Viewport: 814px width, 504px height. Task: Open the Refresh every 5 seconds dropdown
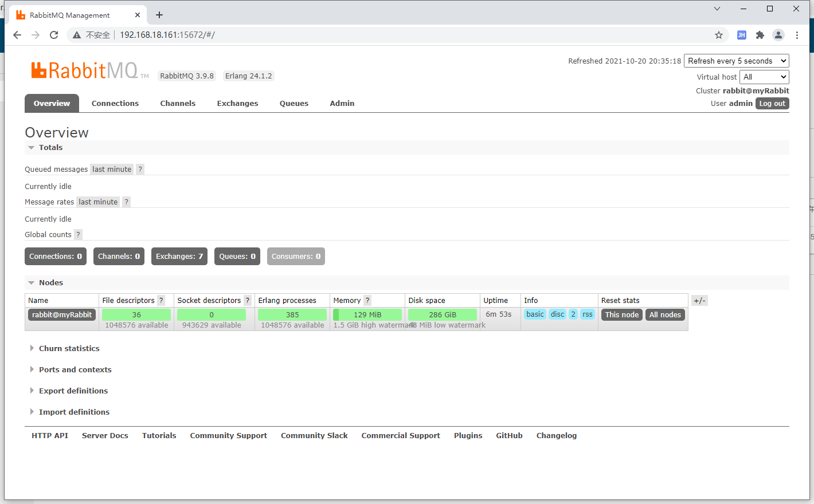pyautogui.click(x=737, y=61)
